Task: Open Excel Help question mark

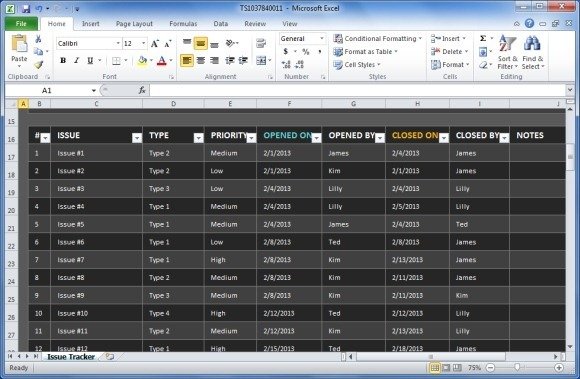Action: coord(530,24)
